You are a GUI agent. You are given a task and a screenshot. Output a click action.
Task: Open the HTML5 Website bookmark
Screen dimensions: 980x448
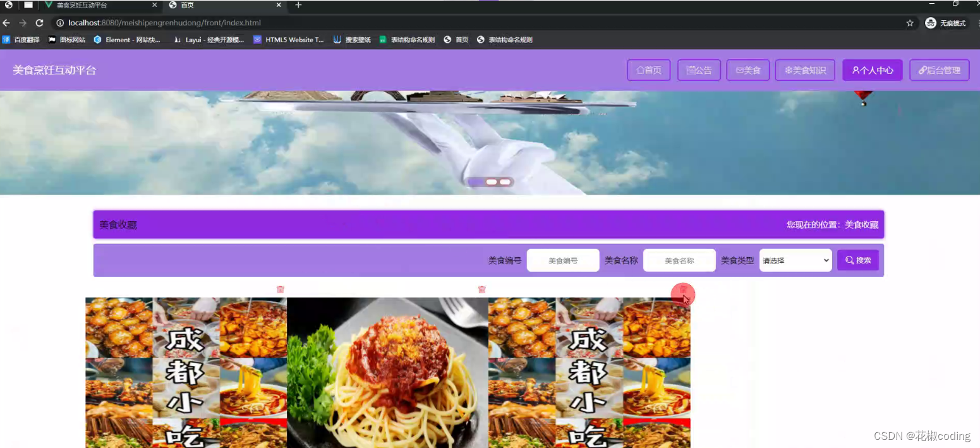tap(289, 39)
